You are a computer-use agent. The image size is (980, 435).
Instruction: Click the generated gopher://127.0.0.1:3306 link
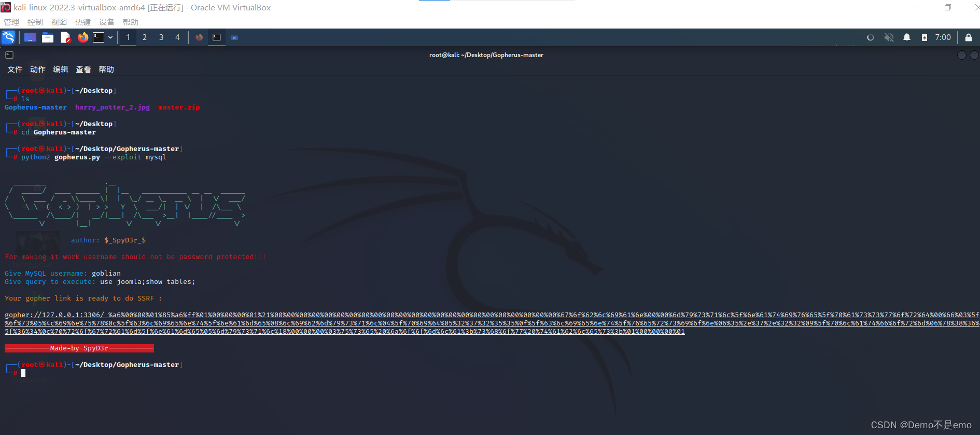pyautogui.click(x=492, y=323)
